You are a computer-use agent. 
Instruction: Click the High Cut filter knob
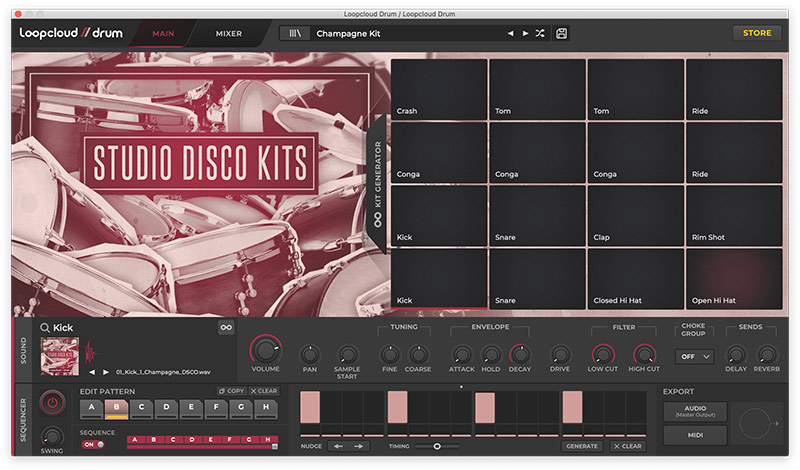point(644,354)
